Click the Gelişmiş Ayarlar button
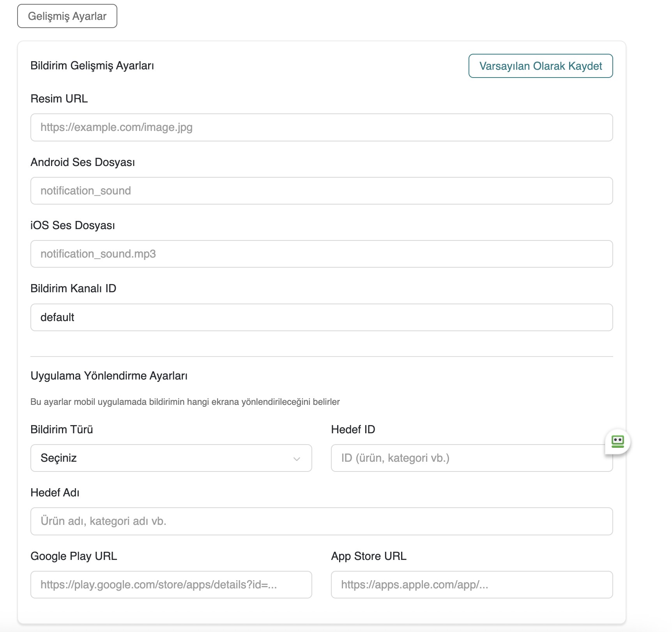672x632 pixels. pyautogui.click(x=67, y=16)
